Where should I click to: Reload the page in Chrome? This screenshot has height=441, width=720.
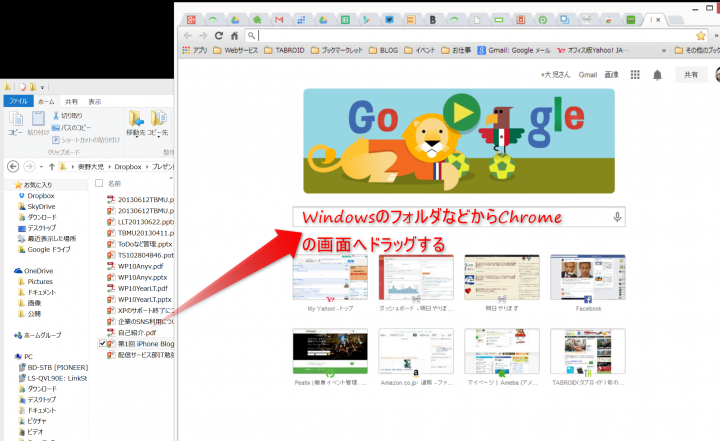click(x=219, y=35)
